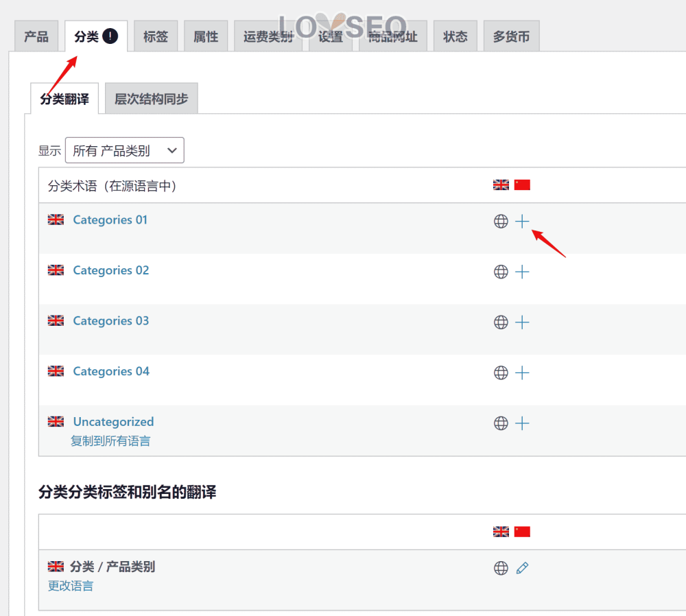Add Chinese translation for Categories 02
686x616 pixels.
tap(522, 272)
